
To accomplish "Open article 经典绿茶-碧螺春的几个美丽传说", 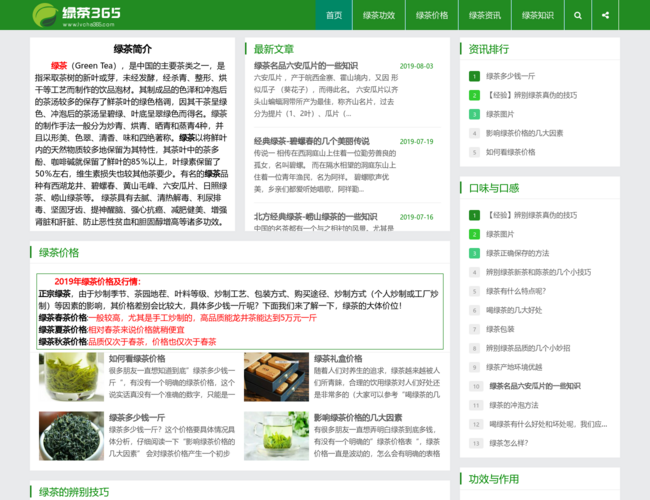I will tap(311, 141).
